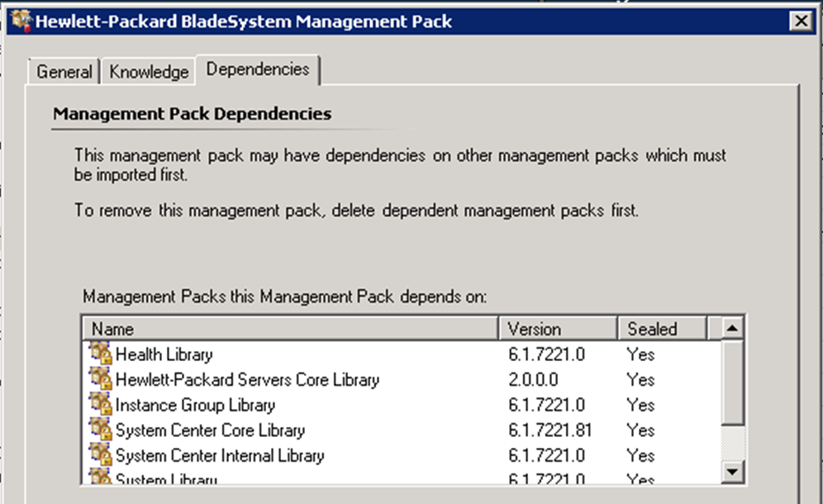Click the Hewlett-Packard Servers Core Library icon
Screen dimensions: 823x504
point(101,380)
